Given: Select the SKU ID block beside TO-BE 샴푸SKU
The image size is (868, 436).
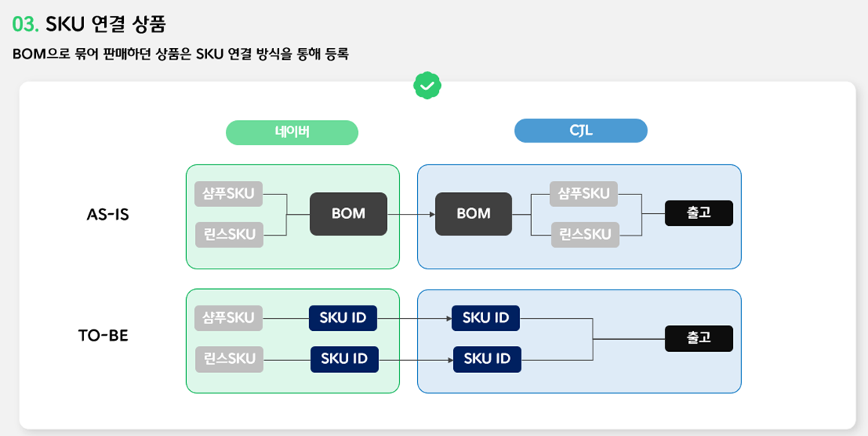Looking at the screenshot, I should [343, 318].
